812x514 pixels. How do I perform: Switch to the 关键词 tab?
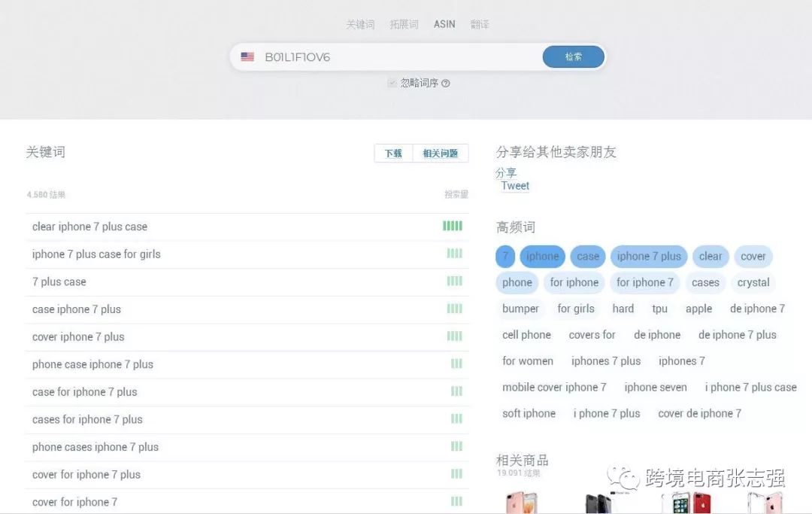360,24
